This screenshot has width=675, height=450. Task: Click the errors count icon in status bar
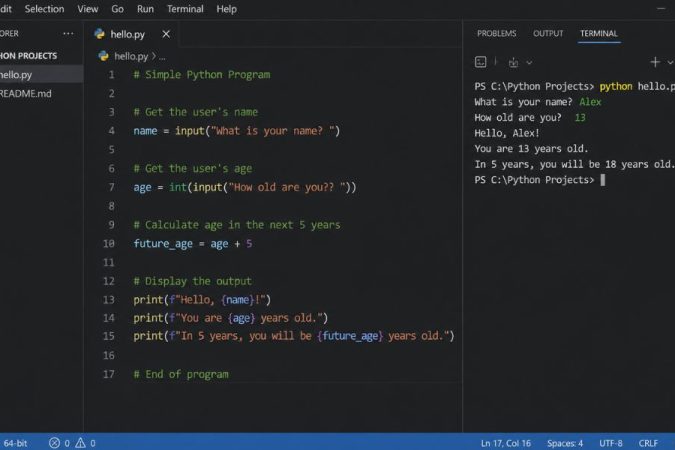(54, 443)
